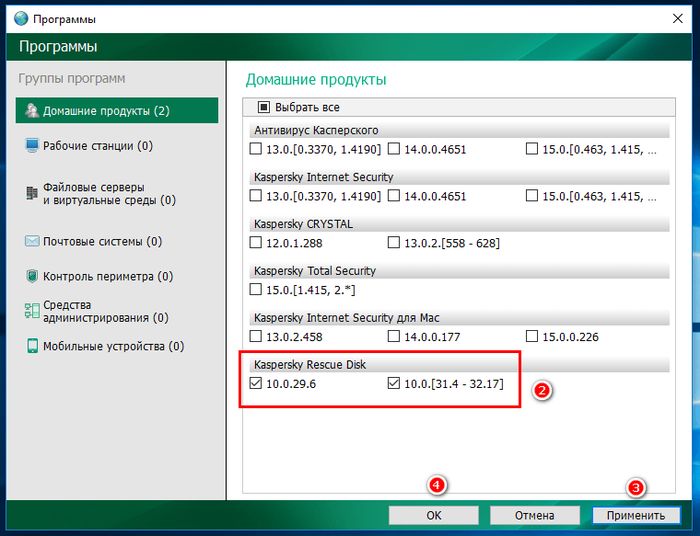The width and height of the screenshot is (700, 536).
Task: Click Kaspersky Internet Security для Mac header
Action: click(459, 318)
